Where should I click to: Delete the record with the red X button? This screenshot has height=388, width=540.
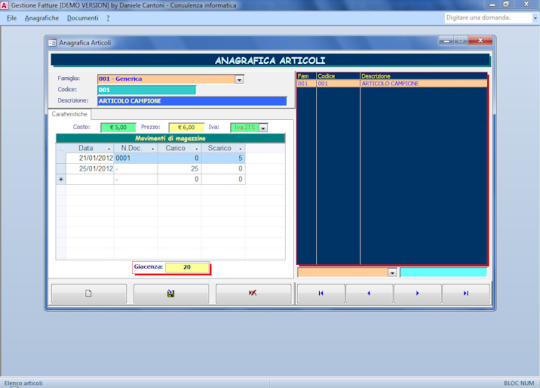pos(253,294)
